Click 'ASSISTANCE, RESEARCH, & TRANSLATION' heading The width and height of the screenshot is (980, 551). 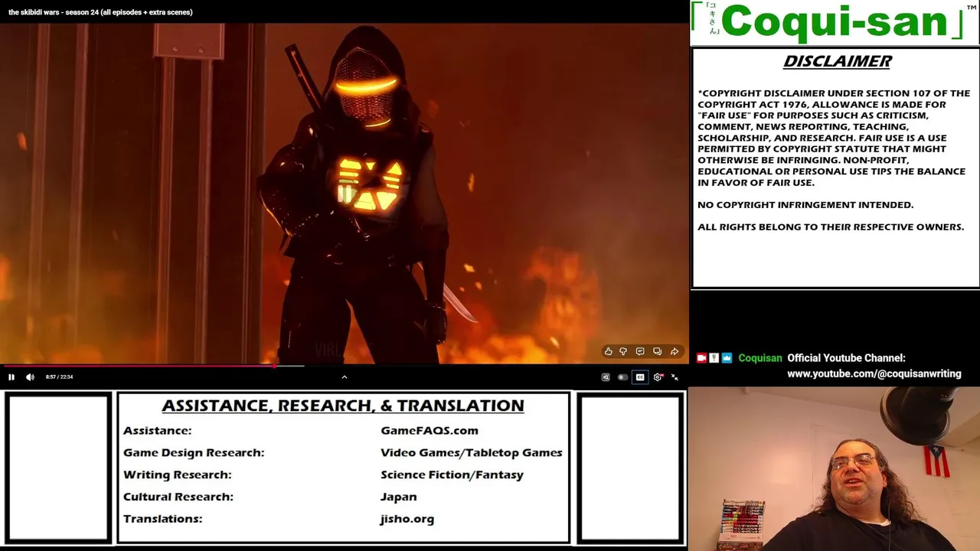click(x=343, y=406)
